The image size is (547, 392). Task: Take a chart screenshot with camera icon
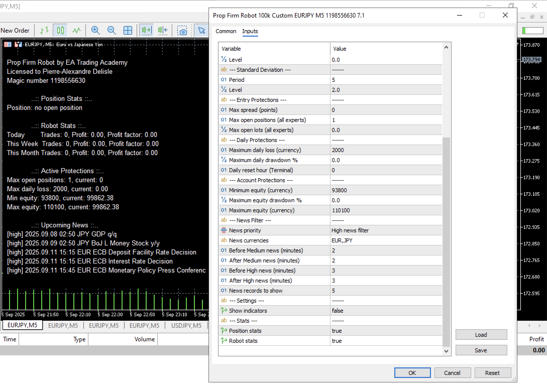182,30
